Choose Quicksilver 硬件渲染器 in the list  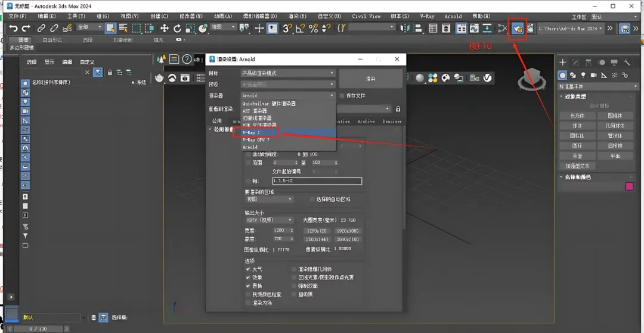point(289,104)
